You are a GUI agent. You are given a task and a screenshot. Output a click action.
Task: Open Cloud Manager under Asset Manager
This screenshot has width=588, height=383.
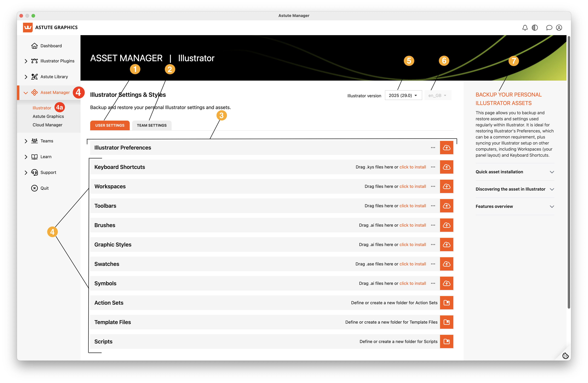click(x=47, y=125)
